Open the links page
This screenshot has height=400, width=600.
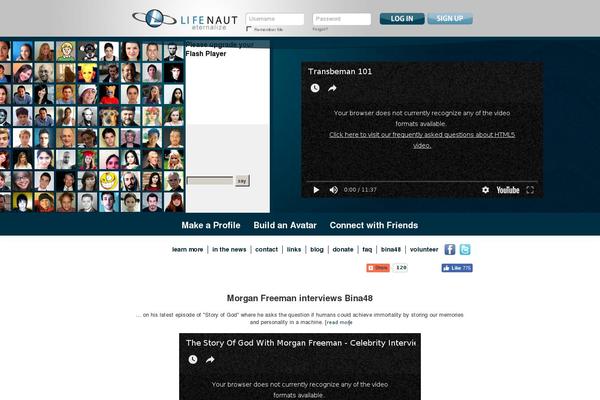point(294,250)
